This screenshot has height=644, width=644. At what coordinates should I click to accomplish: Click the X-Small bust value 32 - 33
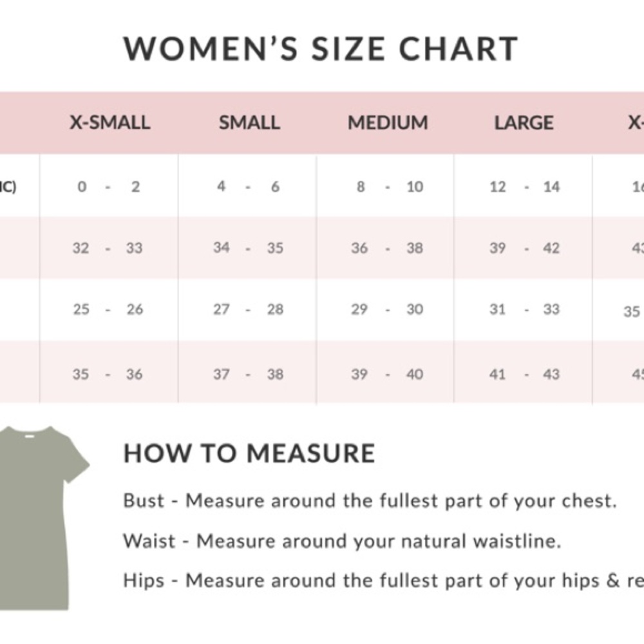click(x=108, y=248)
